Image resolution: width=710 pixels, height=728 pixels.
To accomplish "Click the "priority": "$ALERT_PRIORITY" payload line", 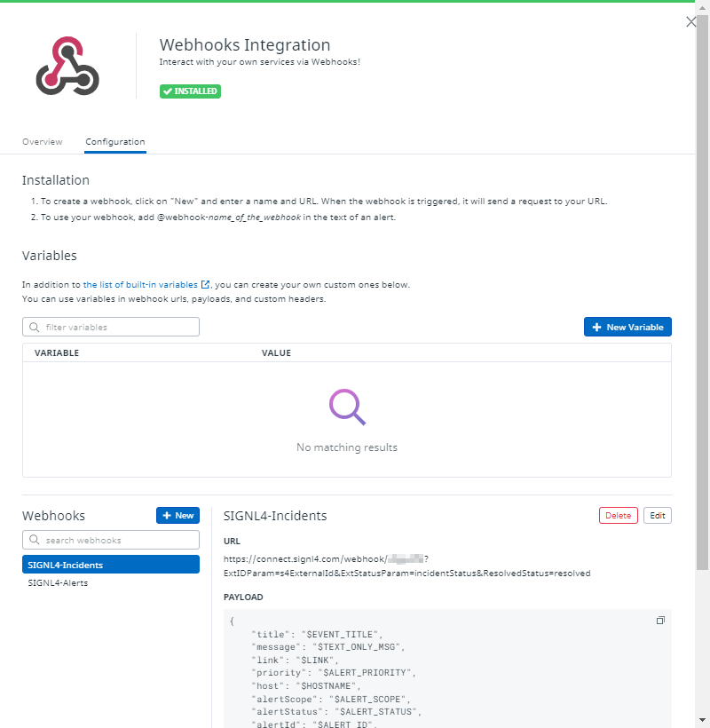I will click(x=334, y=673).
